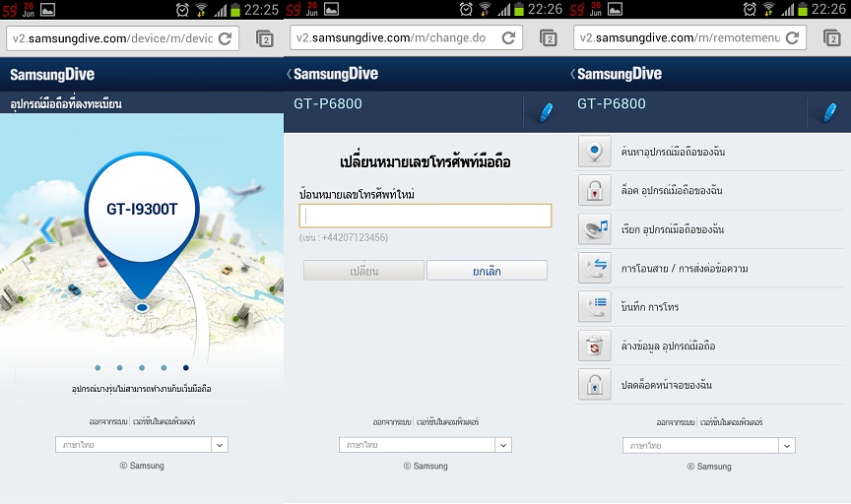Select the first carousel page dot
851x504 pixels.
[98, 368]
